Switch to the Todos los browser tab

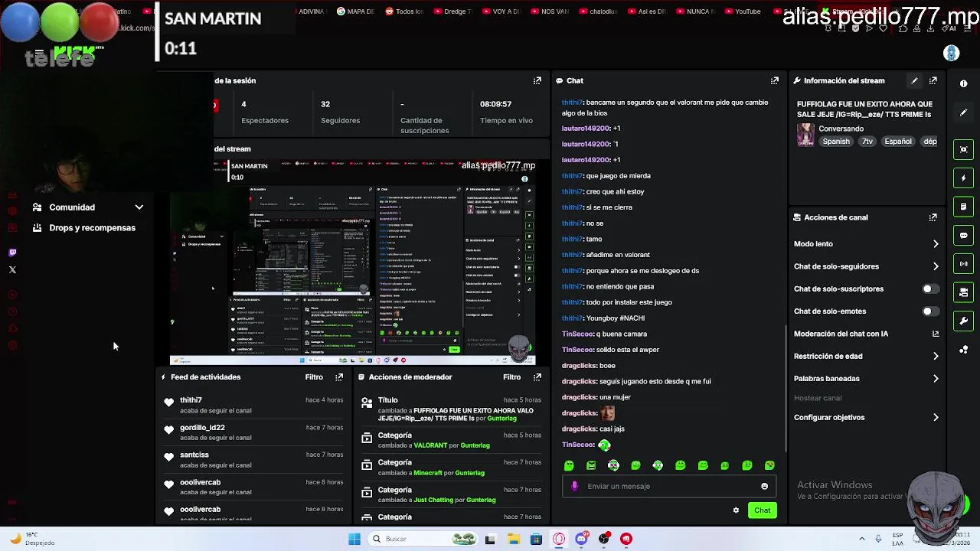(404, 11)
